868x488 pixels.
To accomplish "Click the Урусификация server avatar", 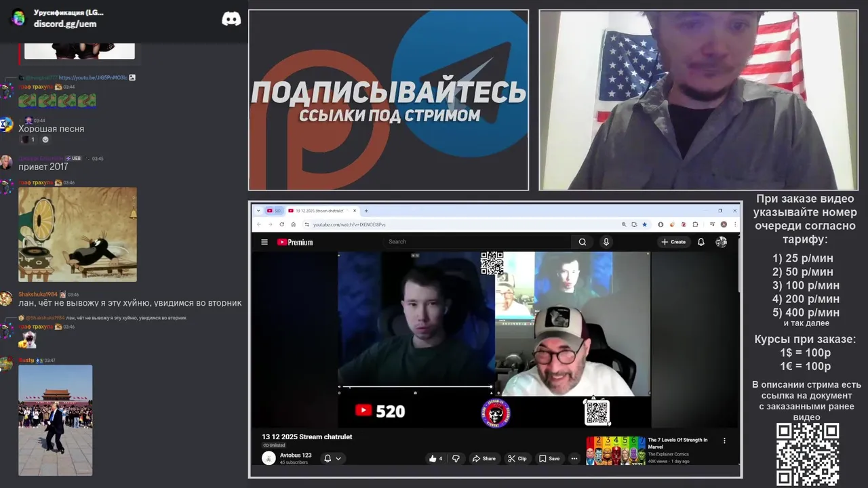I will [18, 18].
